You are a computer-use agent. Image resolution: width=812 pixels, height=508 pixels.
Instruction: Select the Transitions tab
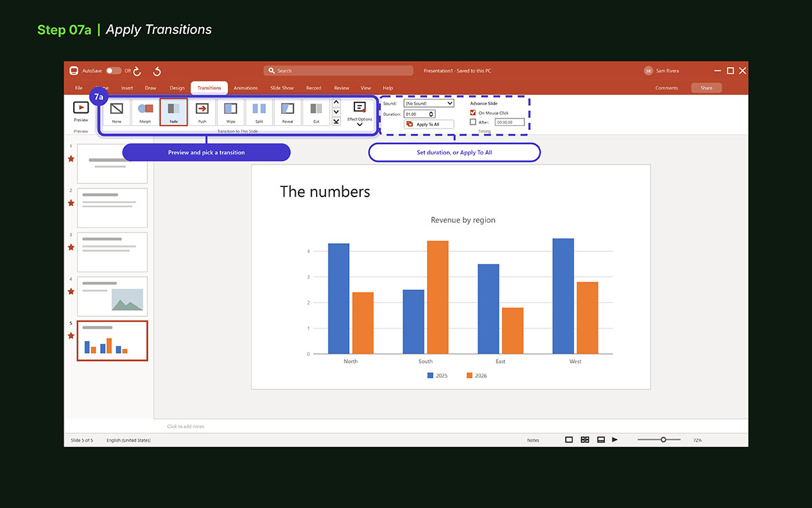[210, 88]
